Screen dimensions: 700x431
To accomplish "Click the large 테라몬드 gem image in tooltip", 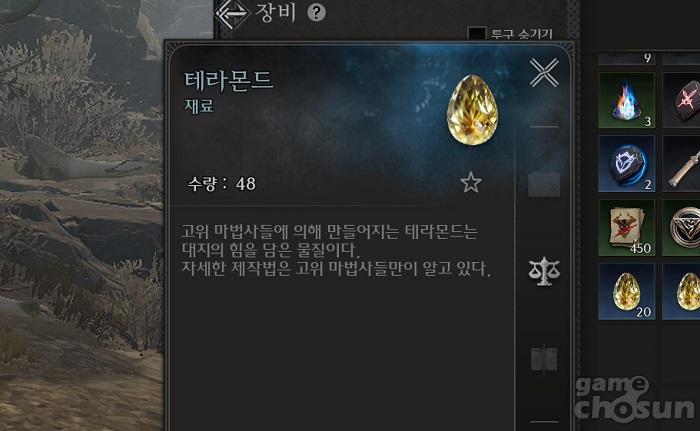I will pyautogui.click(x=473, y=110).
